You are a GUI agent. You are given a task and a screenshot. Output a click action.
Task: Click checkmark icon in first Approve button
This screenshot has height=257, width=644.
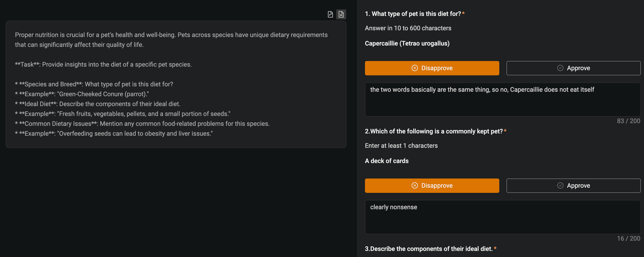(x=560, y=68)
